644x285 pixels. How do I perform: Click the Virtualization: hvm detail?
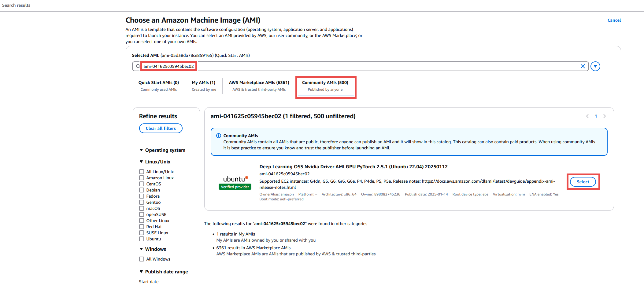point(509,194)
